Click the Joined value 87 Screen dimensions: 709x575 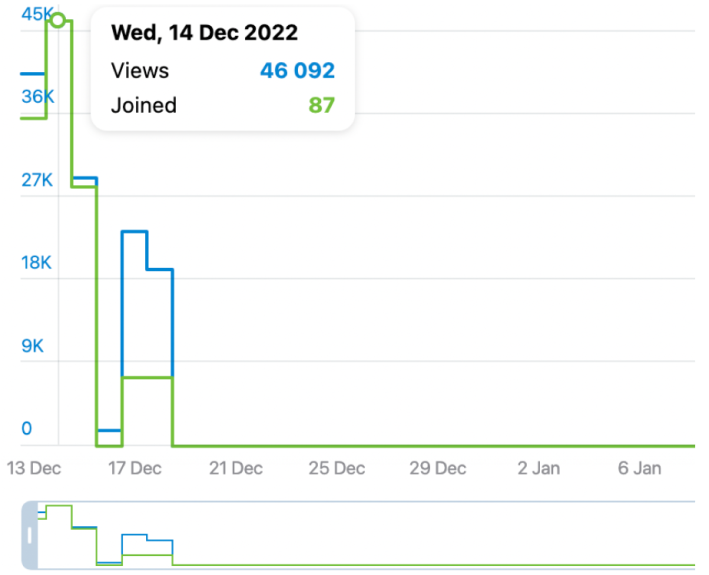pyautogui.click(x=321, y=105)
